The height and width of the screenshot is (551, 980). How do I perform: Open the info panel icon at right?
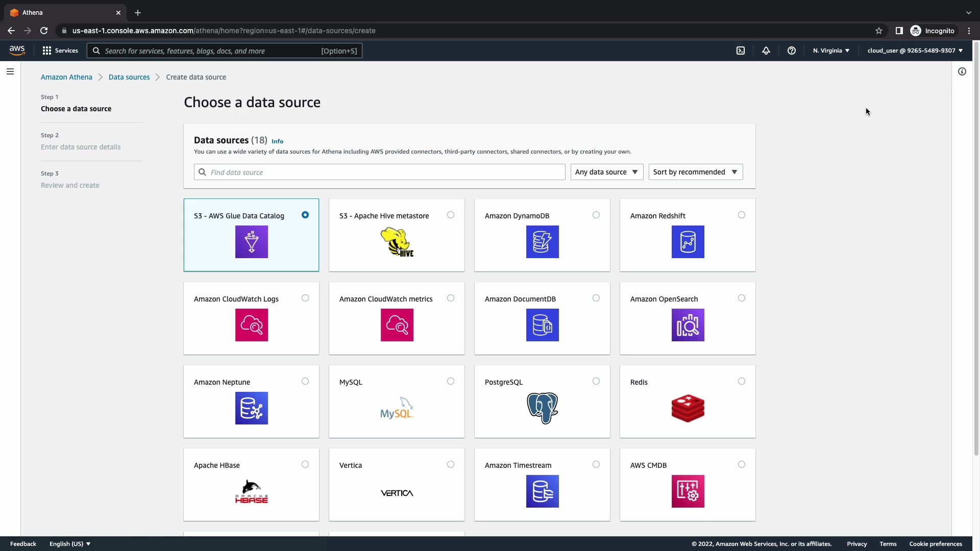click(x=962, y=71)
